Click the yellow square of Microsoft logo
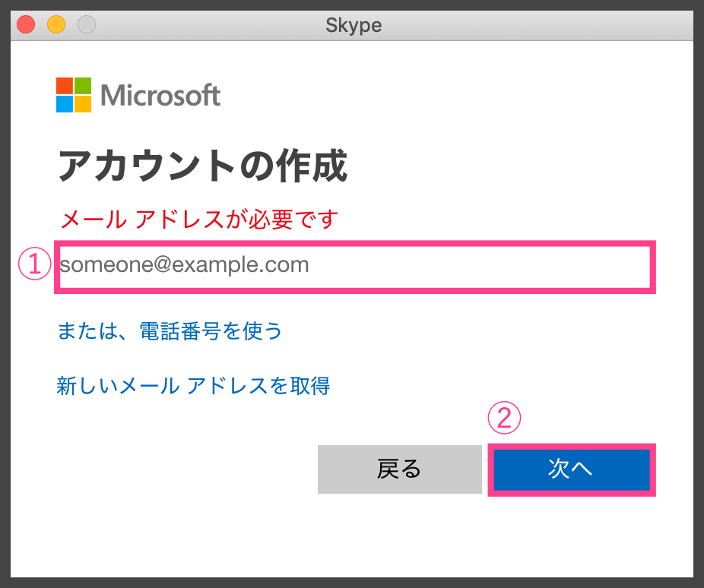The height and width of the screenshot is (588, 704). pos(83,104)
